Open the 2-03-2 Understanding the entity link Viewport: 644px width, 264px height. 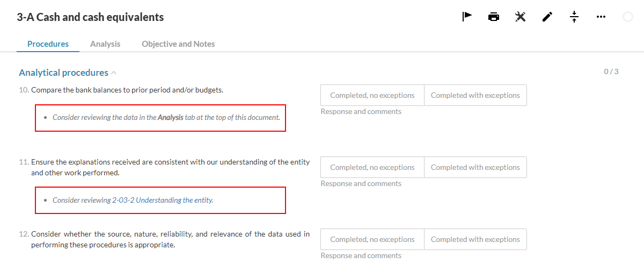click(x=162, y=200)
